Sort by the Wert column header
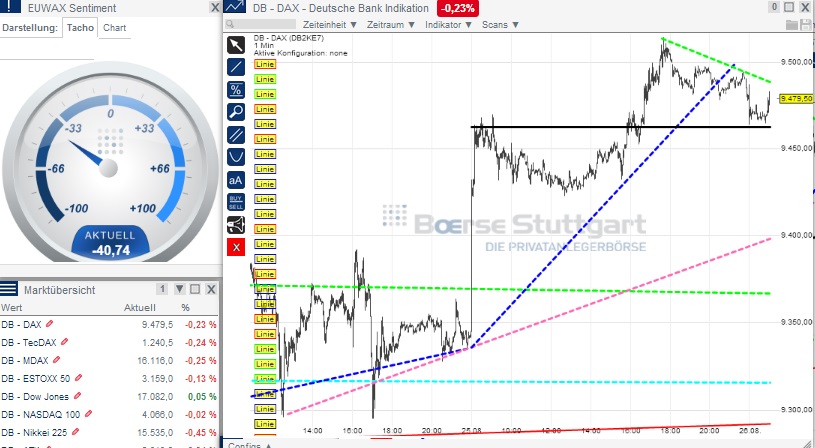This screenshot has height=448, width=815. 11,308
